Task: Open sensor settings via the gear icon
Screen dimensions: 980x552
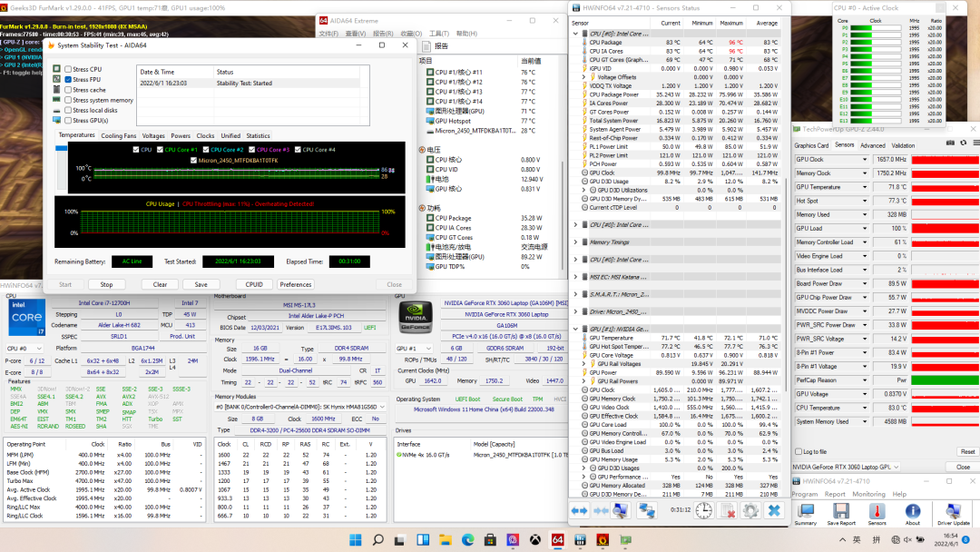Action: pyautogui.click(x=749, y=510)
